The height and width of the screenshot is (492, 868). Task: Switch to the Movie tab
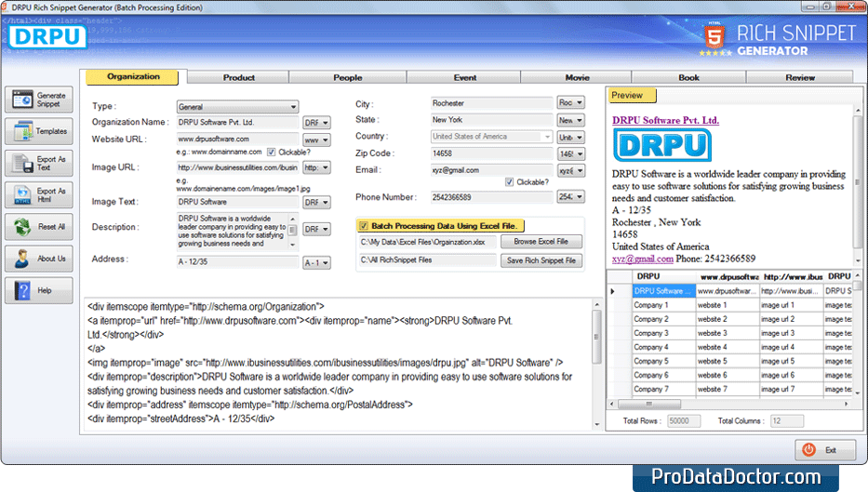pos(577,77)
